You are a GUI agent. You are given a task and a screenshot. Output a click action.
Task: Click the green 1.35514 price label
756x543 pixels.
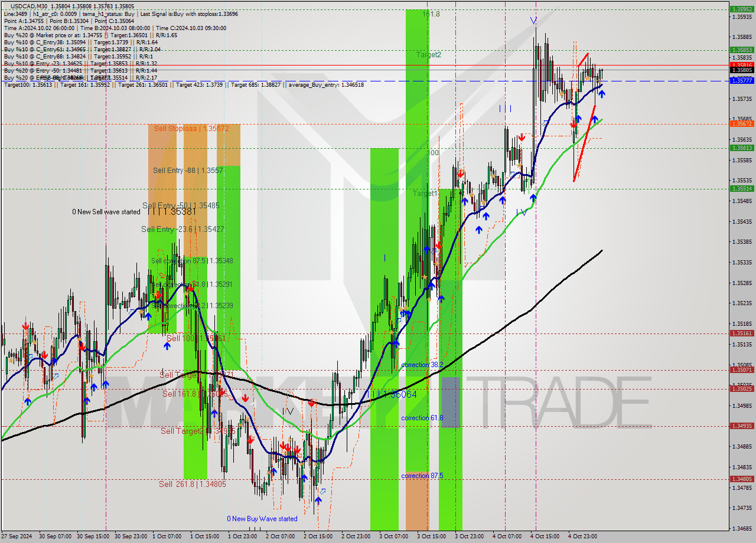[742, 189]
